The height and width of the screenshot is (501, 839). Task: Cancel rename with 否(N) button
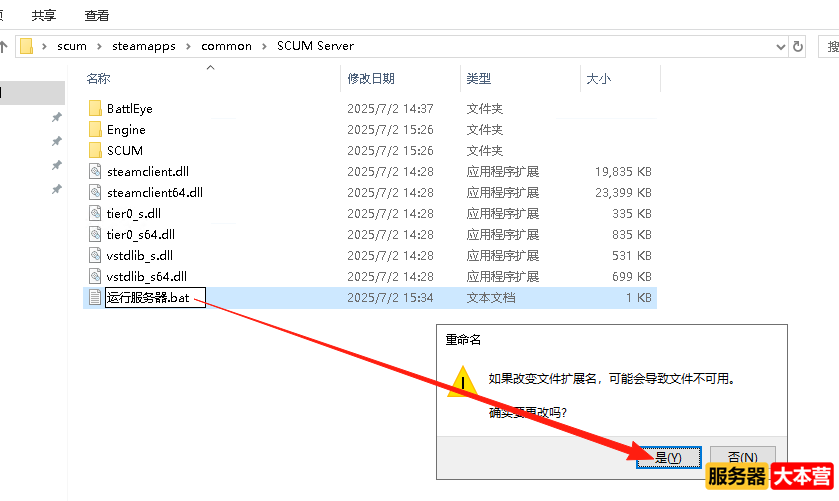click(x=743, y=457)
